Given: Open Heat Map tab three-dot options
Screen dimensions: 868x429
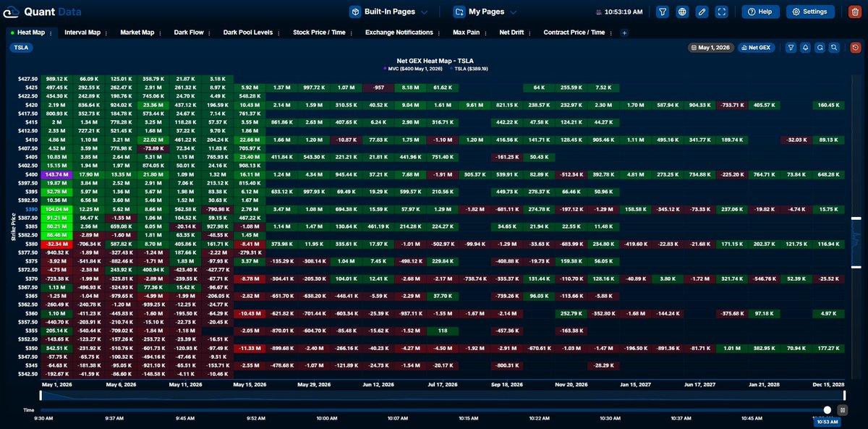Looking at the screenshot, I should [x=51, y=33].
